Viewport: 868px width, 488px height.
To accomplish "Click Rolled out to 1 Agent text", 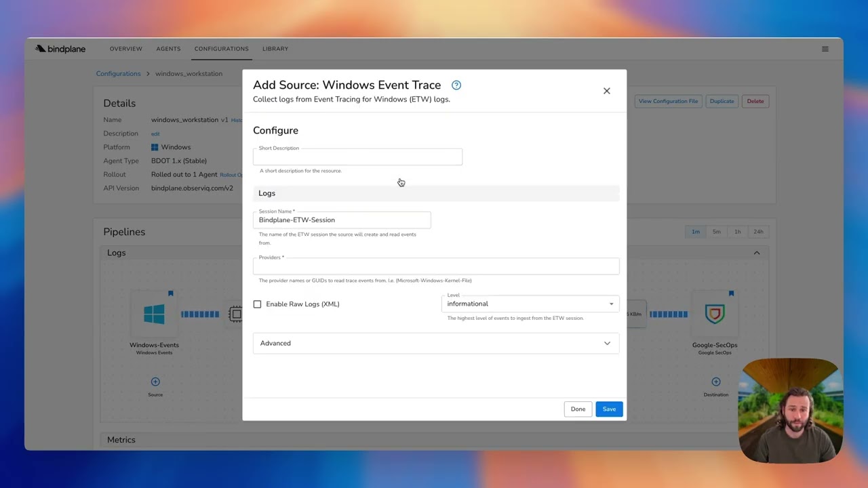I will (x=184, y=174).
